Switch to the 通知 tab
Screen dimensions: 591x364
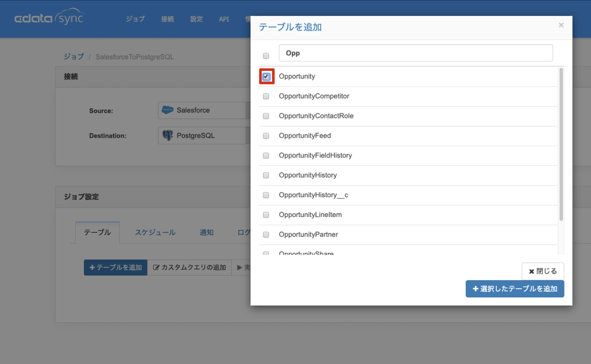206,233
